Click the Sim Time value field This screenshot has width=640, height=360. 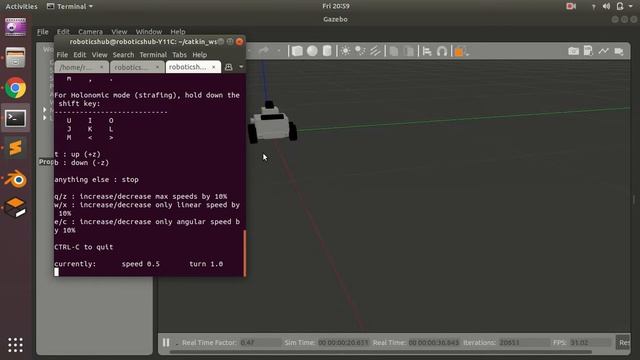click(x=343, y=342)
